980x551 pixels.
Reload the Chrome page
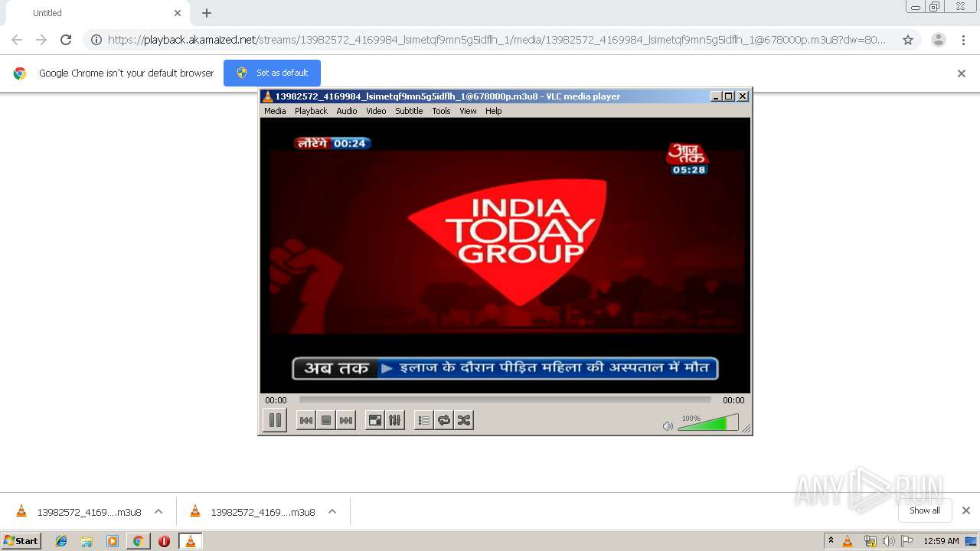coord(66,40)
